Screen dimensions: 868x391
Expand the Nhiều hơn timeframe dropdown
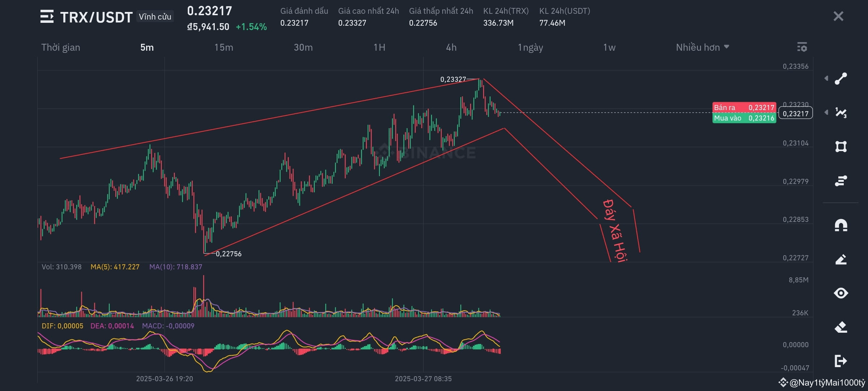tap(702, 47)
